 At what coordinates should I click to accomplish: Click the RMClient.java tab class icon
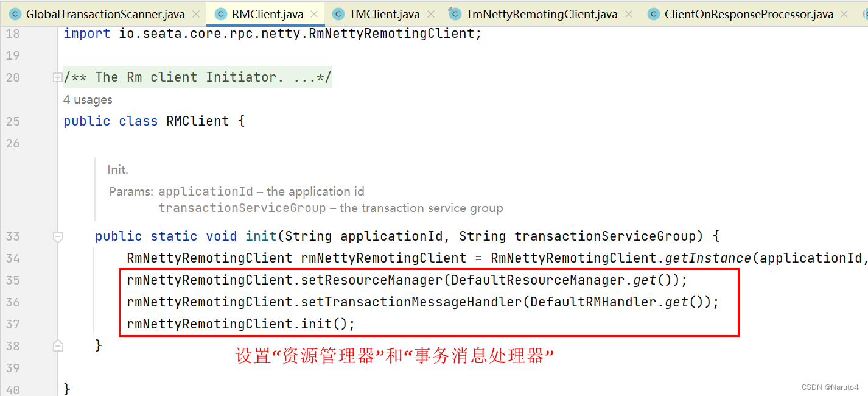pyautogui.click(x=222, y=14)
